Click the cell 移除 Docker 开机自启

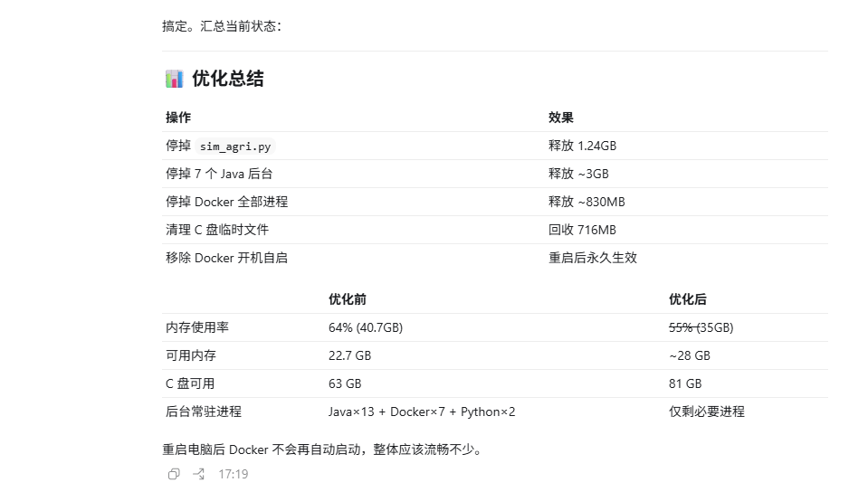226,258
